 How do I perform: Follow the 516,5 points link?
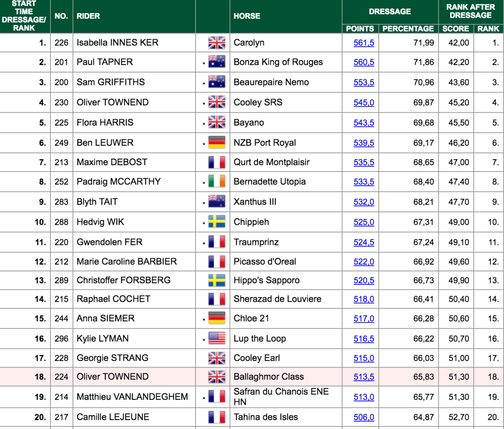[x=364, y=339]
